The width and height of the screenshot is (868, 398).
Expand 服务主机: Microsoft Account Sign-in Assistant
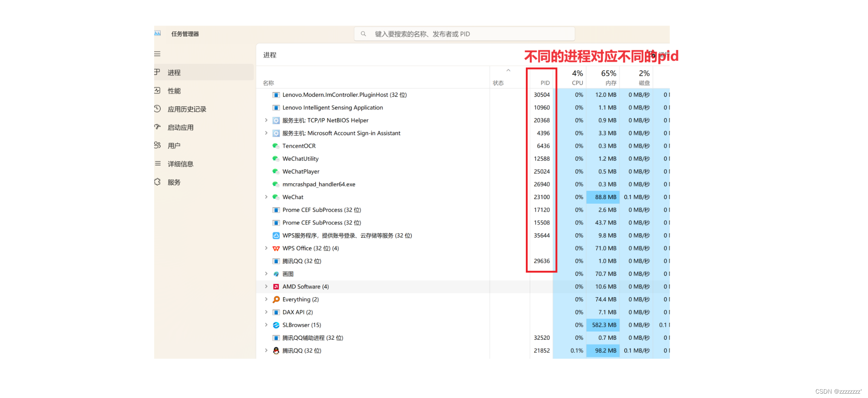[266, 133]
